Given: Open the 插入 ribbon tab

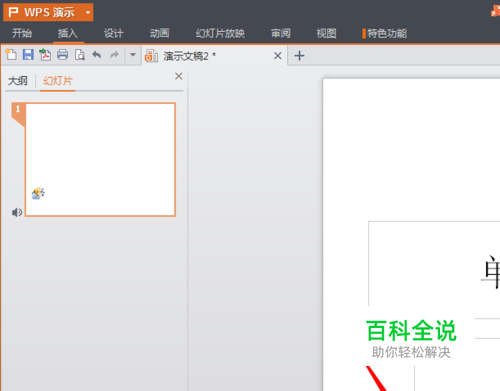Looking at the screenshot, I should point(68,33).
